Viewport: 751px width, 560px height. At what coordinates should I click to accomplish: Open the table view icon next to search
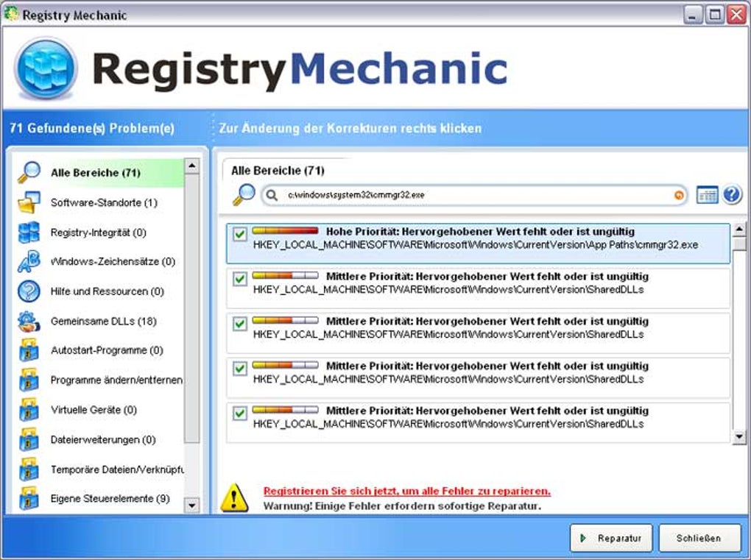[707, 194]
